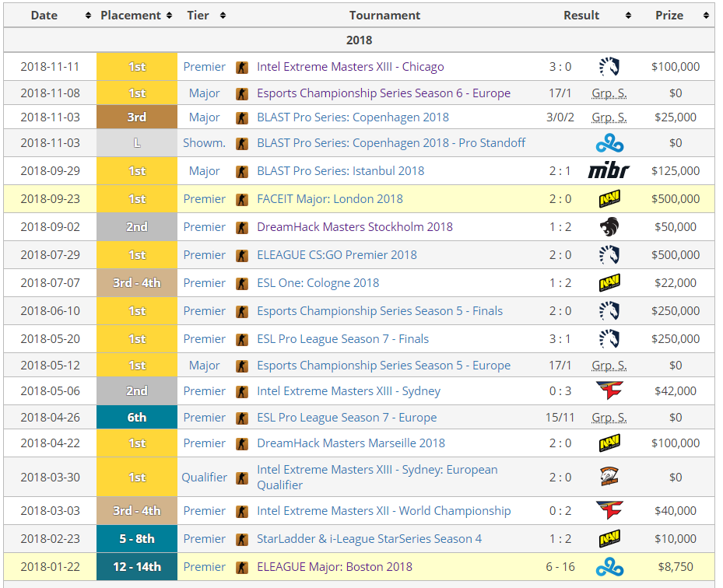This screenshot has width=723, height=588.
Task: Click CS:GO icon beside ELEAGUE Major Boston
Action: 242,567
